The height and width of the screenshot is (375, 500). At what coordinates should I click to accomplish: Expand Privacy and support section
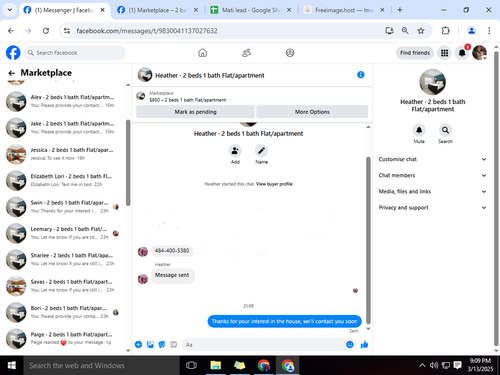pos(432,207)
